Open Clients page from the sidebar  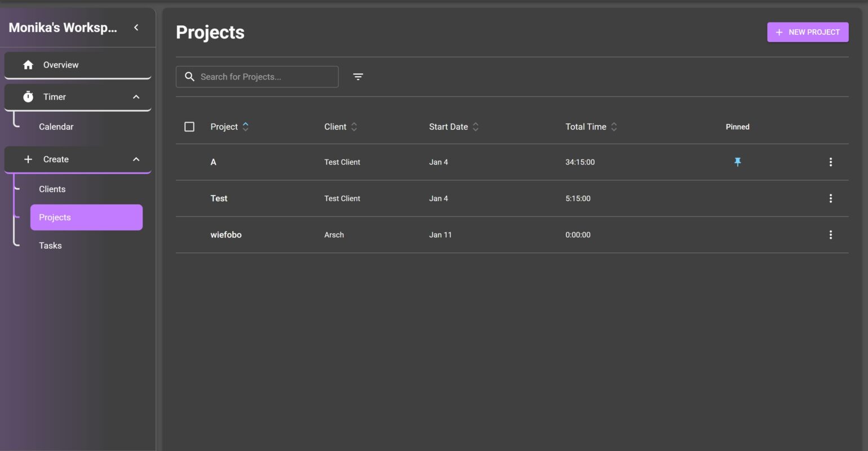click(52, 189)
